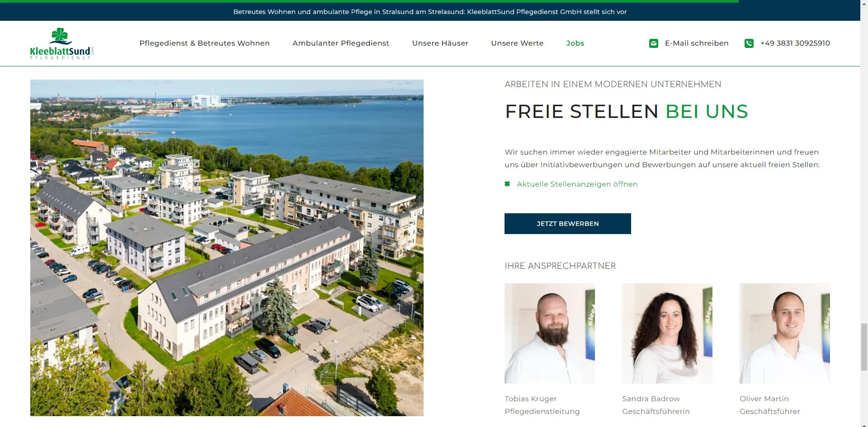Click the page's vertical scrollbar thumb
The height and width of the screenshot is (427, 868).
864,347
